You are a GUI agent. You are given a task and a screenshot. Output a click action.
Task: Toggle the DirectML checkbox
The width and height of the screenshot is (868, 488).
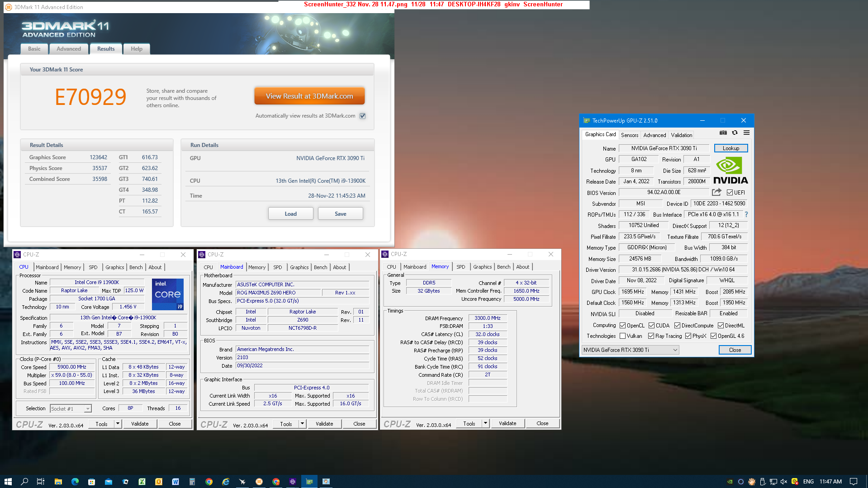[x=721, y=325]
